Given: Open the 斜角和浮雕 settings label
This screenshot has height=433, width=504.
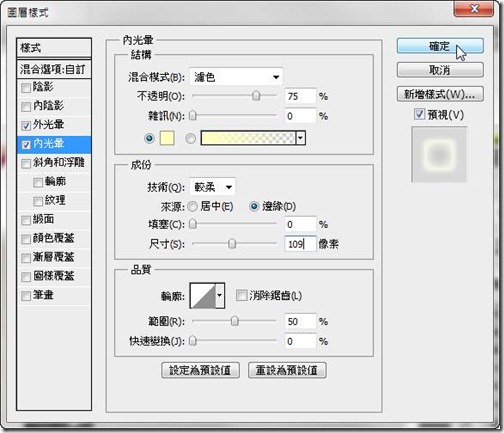Looking at the screenshot, I should click(x=59, y=163).
